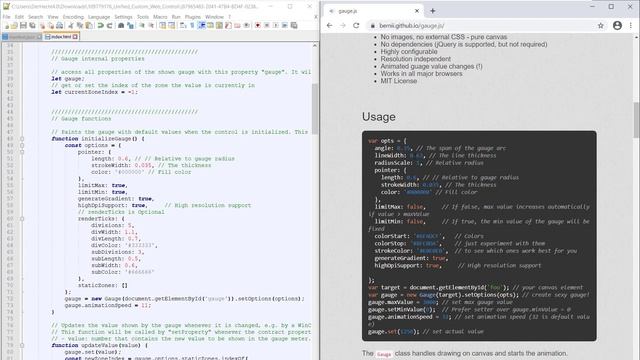Click the Run Macro Multiple Times icon
This screenshot has height=360, width=640.
coord(284,25)
